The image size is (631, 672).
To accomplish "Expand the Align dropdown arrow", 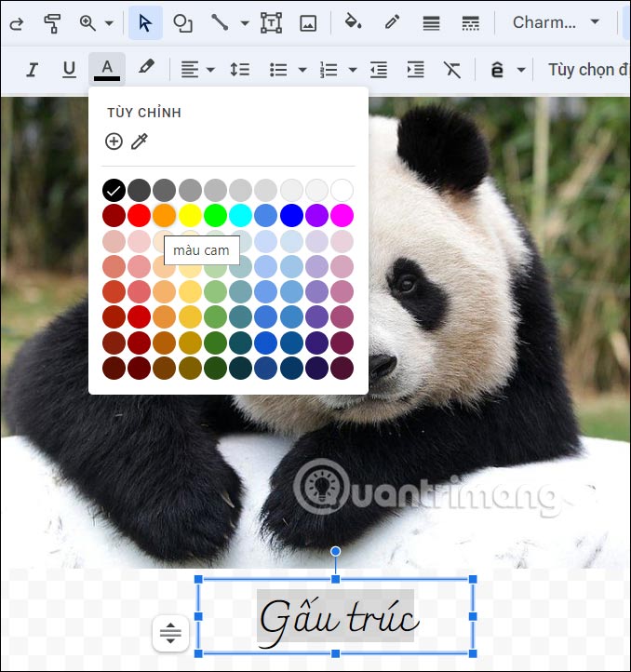I will tap(210, 70).
